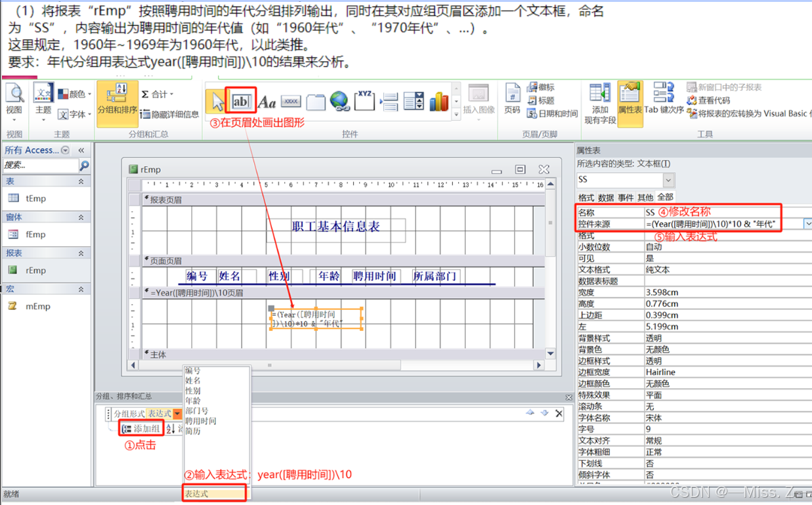Click 将报表的宏转换为 Visual Basic

pos(749,114)
